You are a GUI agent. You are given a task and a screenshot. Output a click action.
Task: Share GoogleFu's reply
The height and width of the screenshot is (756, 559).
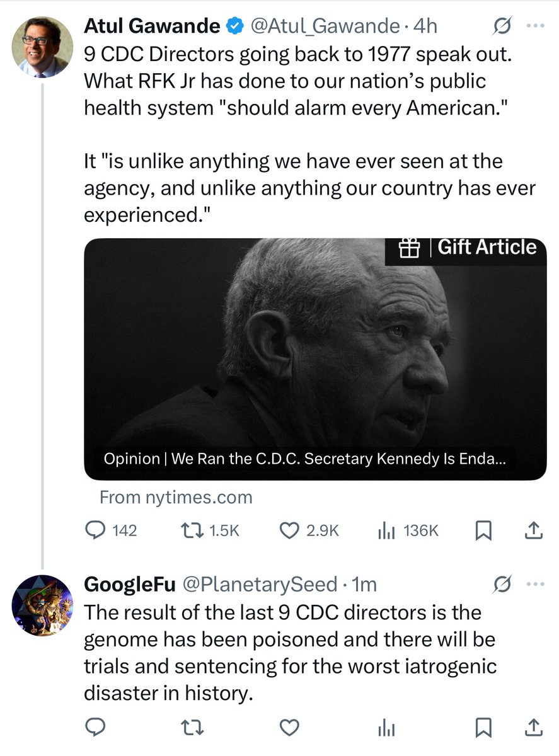[x=533, y=728]
